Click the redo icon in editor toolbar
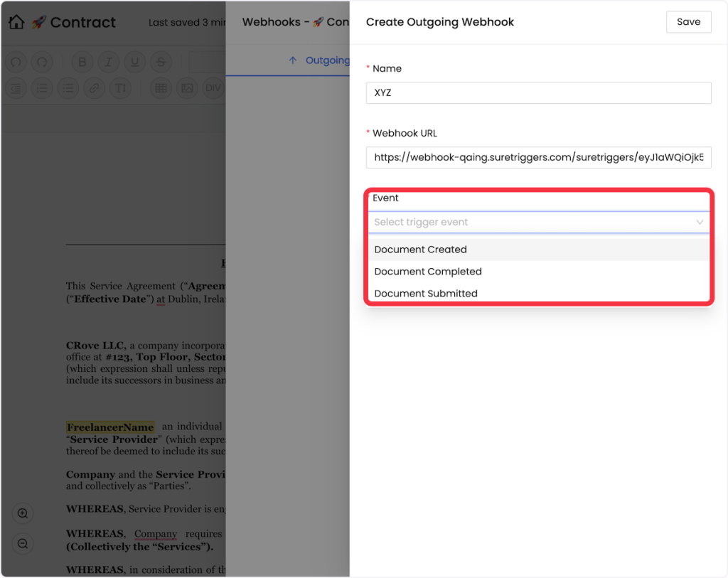This screenshot has width=728, height=578. [42, 63]
